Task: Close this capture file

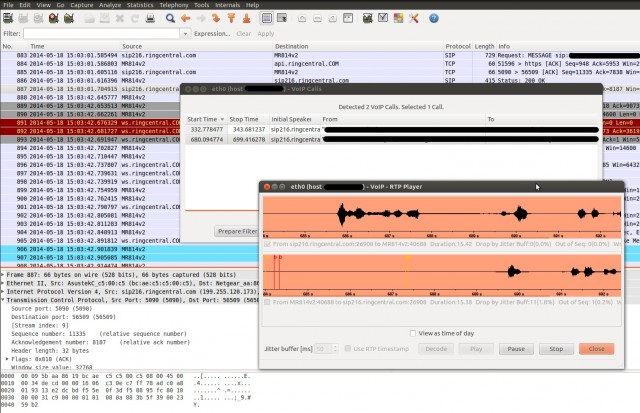Action: click(120, 18)
